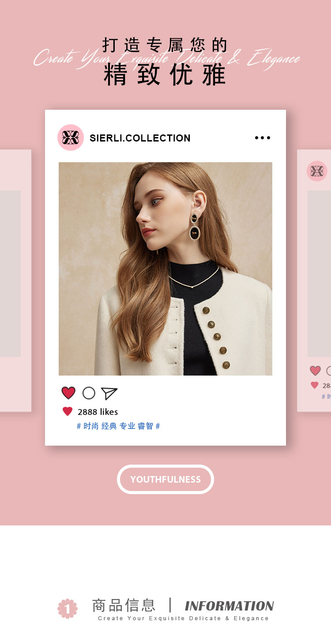The height and width of the screenshot is (644, 331).
Task: Click the 2888 likes count text
Action: click(x=98, y=412)
